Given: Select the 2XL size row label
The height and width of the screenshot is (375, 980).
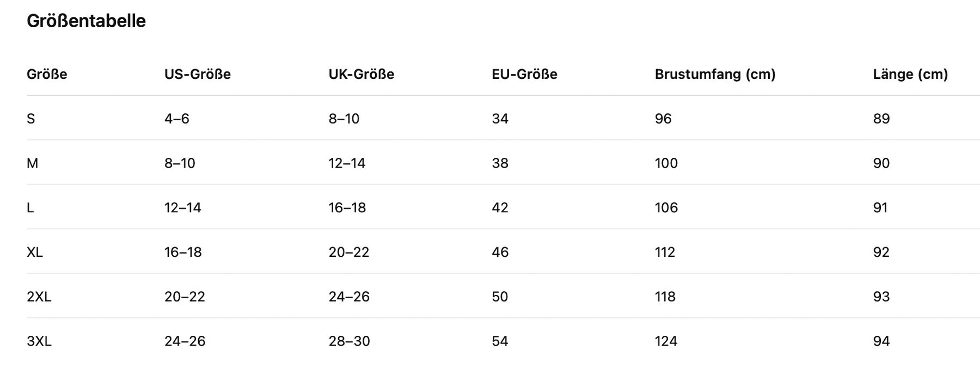Looking at the screenshot, I should click(39, 297).
